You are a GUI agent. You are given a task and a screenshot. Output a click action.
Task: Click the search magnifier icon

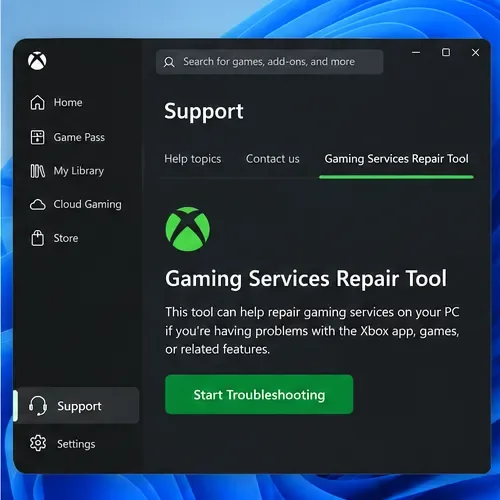[x=169, y=62]
